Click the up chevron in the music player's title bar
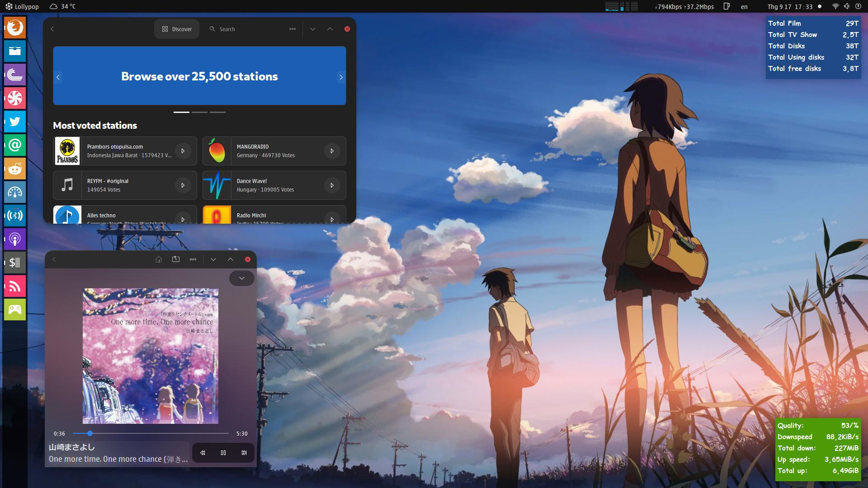The image size is (868, 488). 231,259
